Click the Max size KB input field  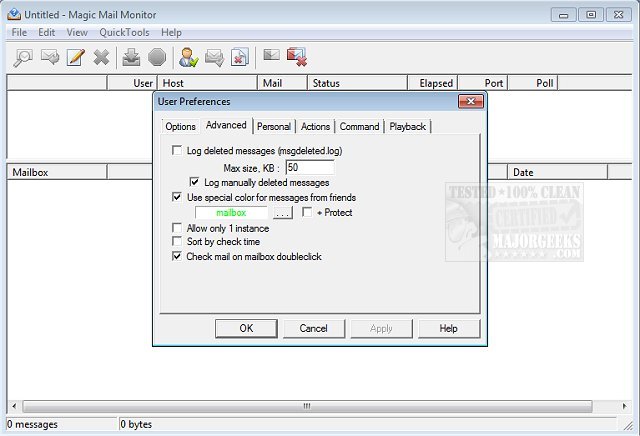click(310, 167)
